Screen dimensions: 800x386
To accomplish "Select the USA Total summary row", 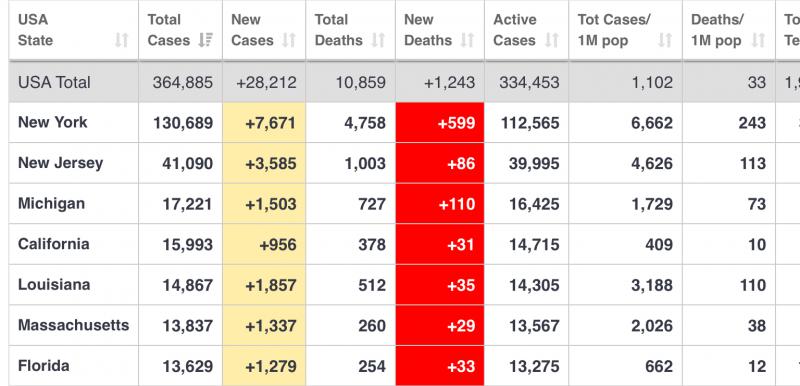I will point(404,82).
